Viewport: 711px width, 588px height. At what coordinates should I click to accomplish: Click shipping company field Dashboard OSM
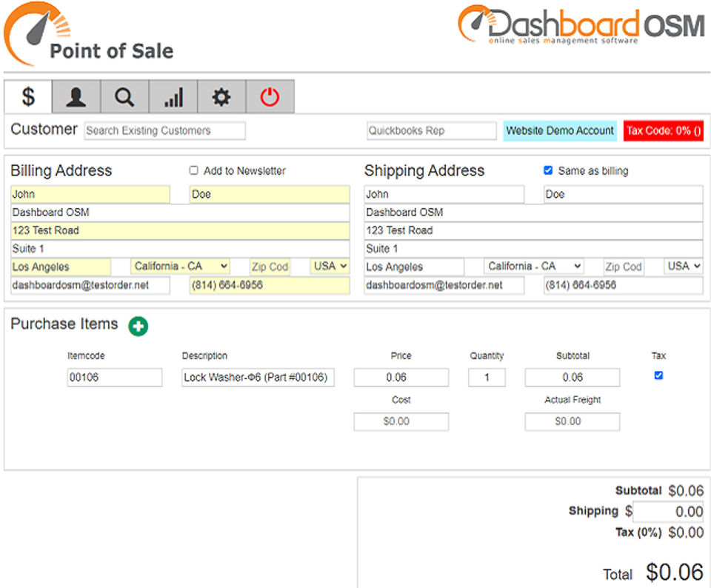(x=534, y=213)
